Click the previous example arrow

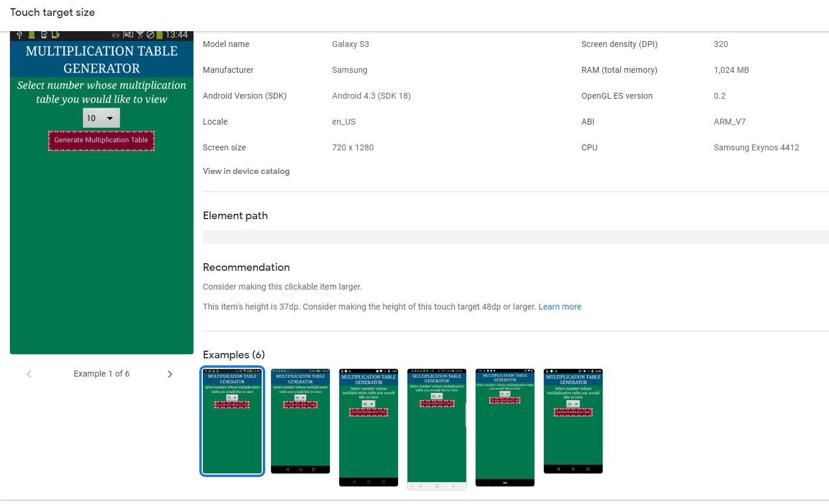28,374
